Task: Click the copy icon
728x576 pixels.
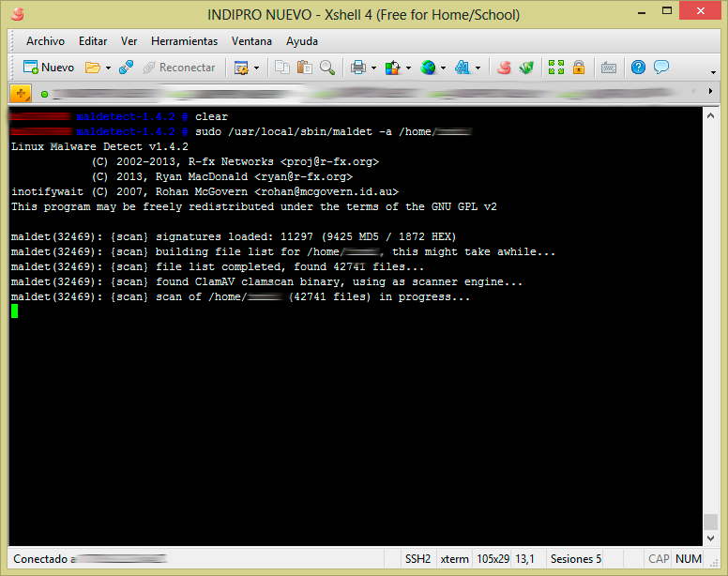Action: click(x=281, y=68)
